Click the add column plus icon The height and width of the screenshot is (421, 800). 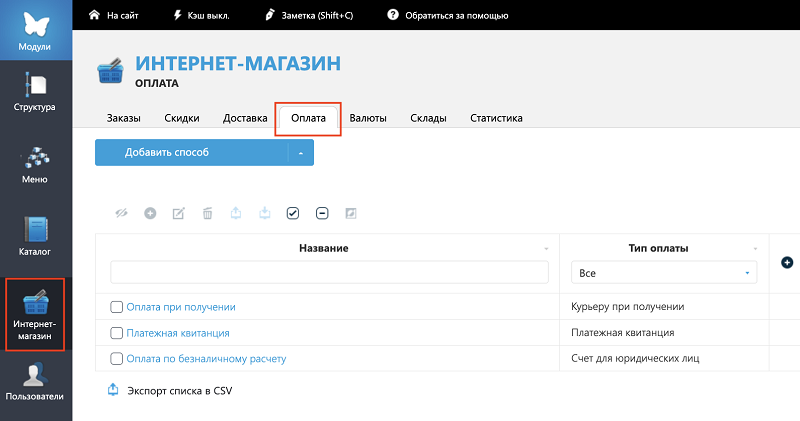click(x=787, y=262)
